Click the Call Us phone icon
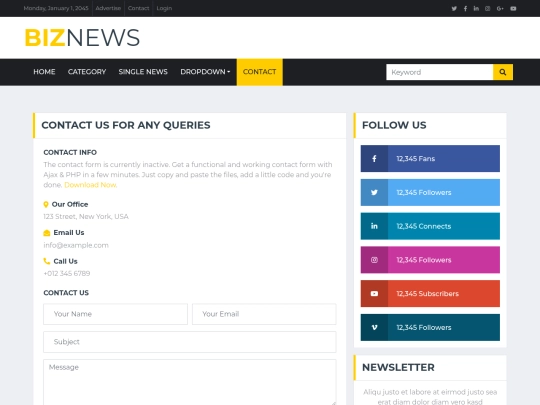This screenshot has height=405, width=540. pos(47,261)
